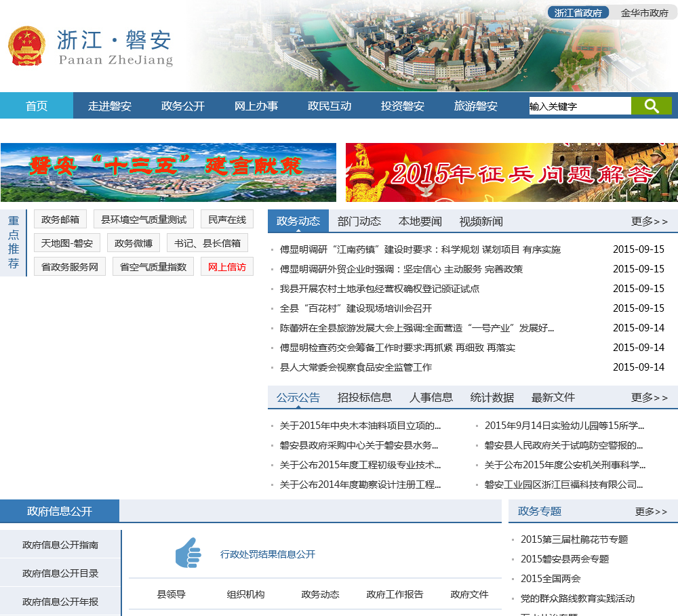Open the news on 傅显明调研外贸企业
The width and height of the screenshot is (678, 616).
click(x=401, y=269)
